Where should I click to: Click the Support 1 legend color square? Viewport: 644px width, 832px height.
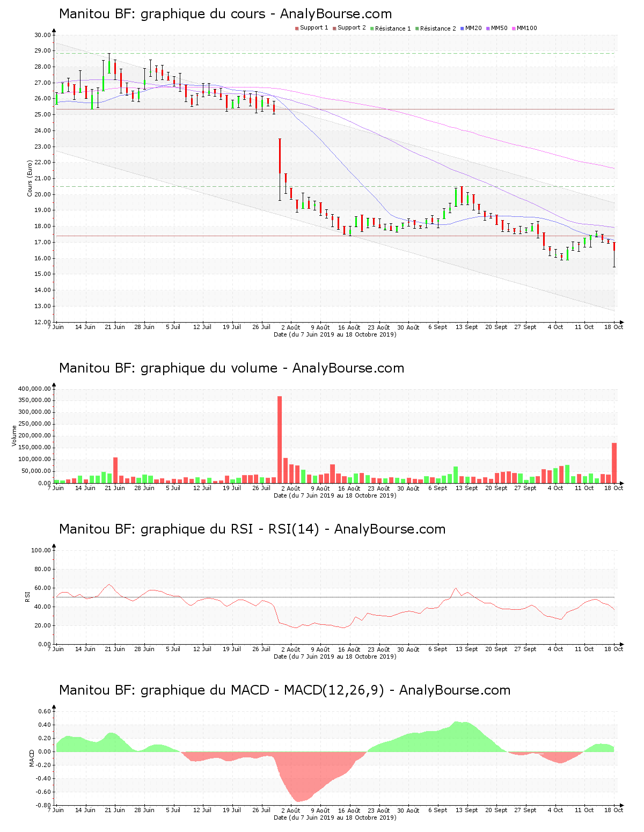(297, 28)
